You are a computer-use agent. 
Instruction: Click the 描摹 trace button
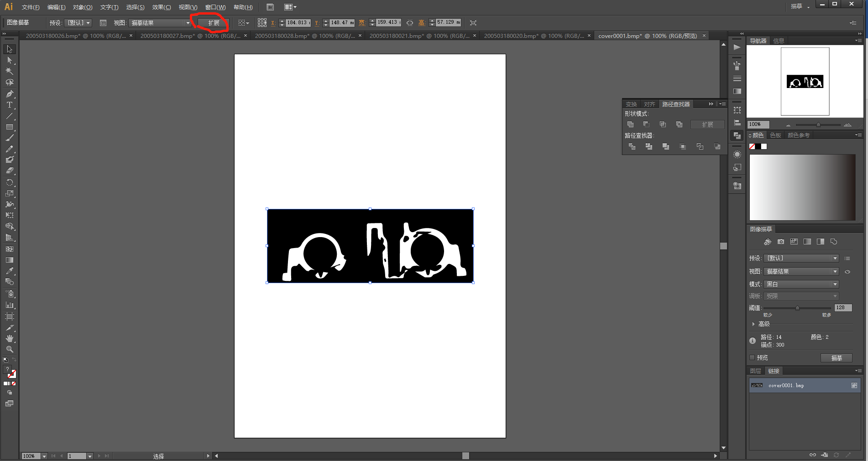coord(837,358)
